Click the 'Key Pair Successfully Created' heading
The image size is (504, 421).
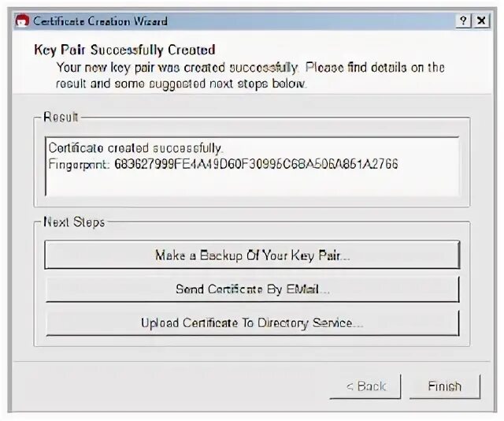pos(124,50)
